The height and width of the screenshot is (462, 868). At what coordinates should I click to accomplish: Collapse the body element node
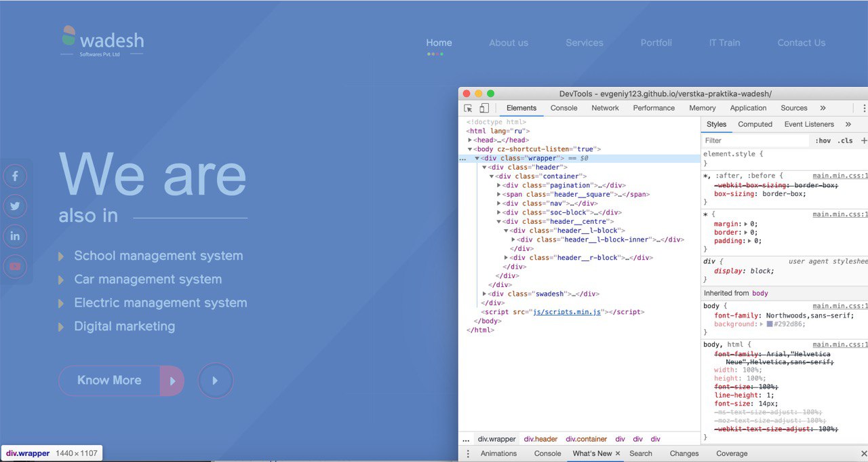470,149
